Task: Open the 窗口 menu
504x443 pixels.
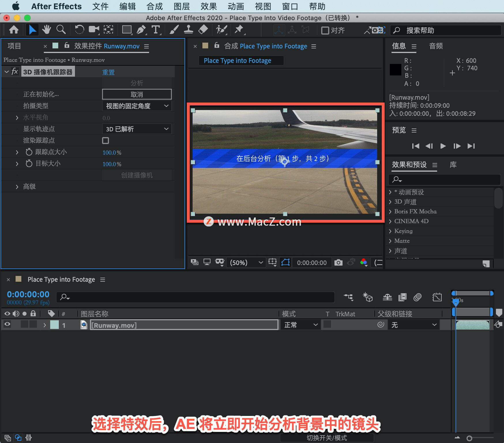Action: pyautogui.click(x=290, y=6)
